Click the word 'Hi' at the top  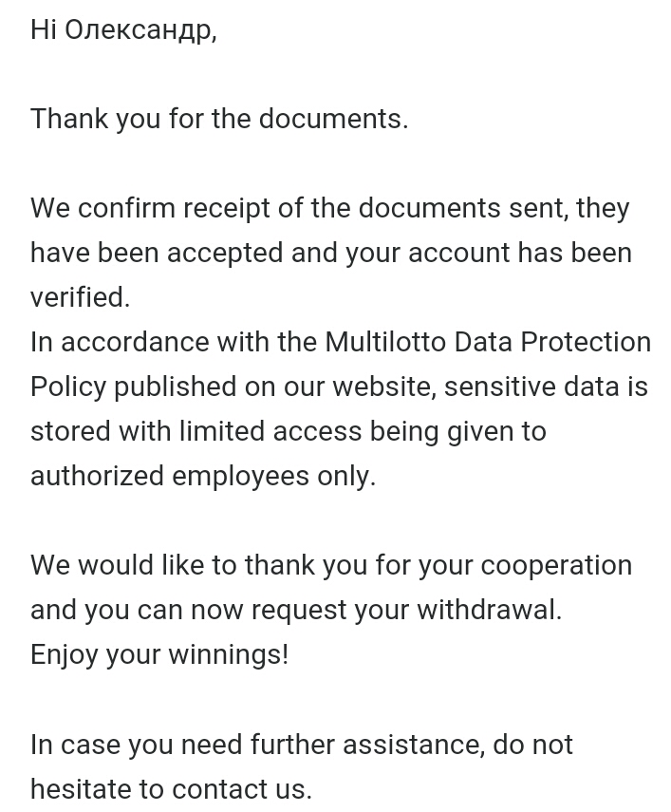[x=44, y=30]
